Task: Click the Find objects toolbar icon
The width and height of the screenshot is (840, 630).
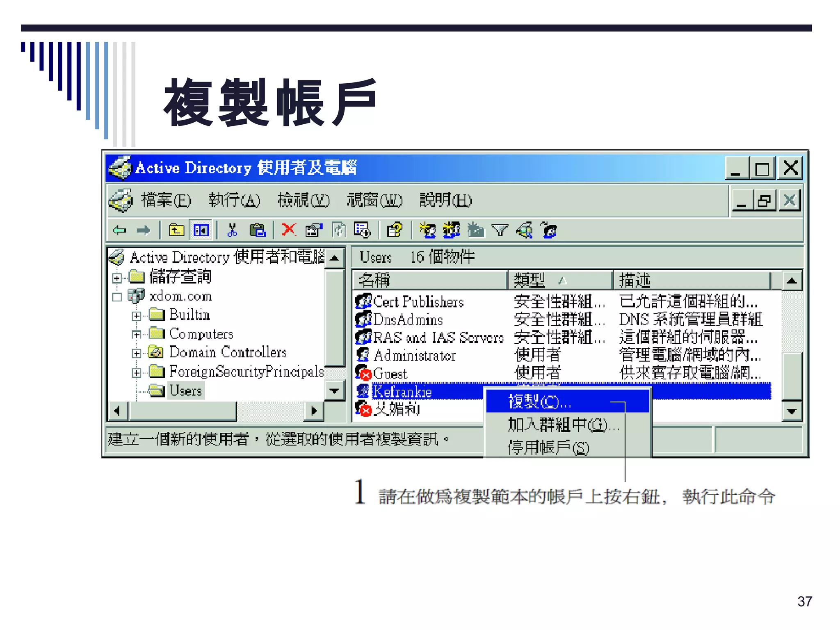Action: click(525, 231)
